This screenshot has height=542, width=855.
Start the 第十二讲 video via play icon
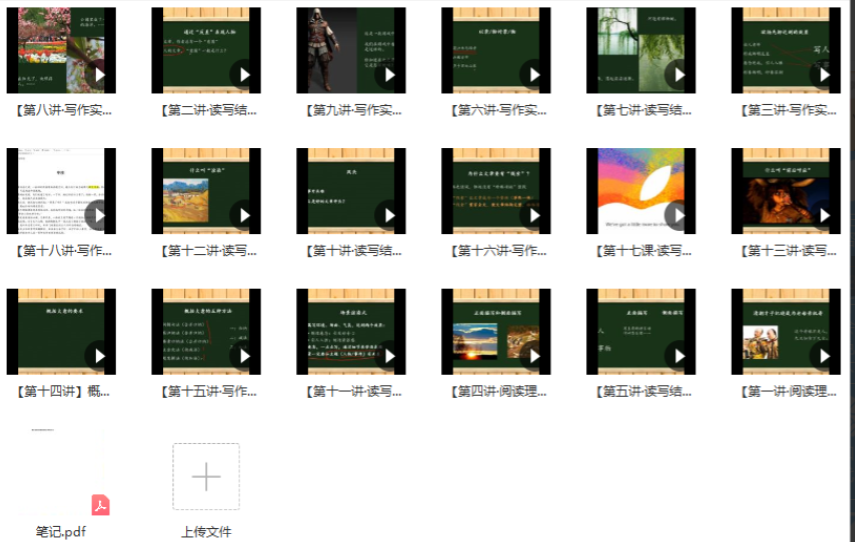[243, 215]
